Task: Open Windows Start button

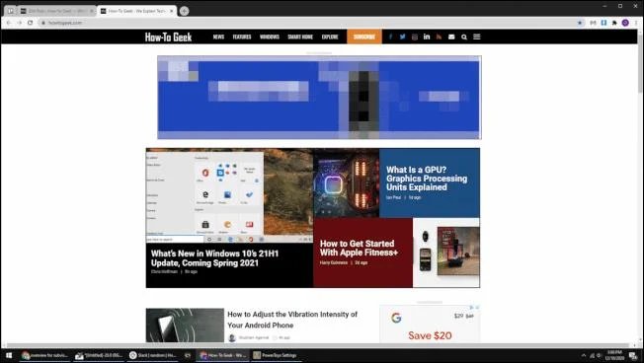Action: [9, 355]
